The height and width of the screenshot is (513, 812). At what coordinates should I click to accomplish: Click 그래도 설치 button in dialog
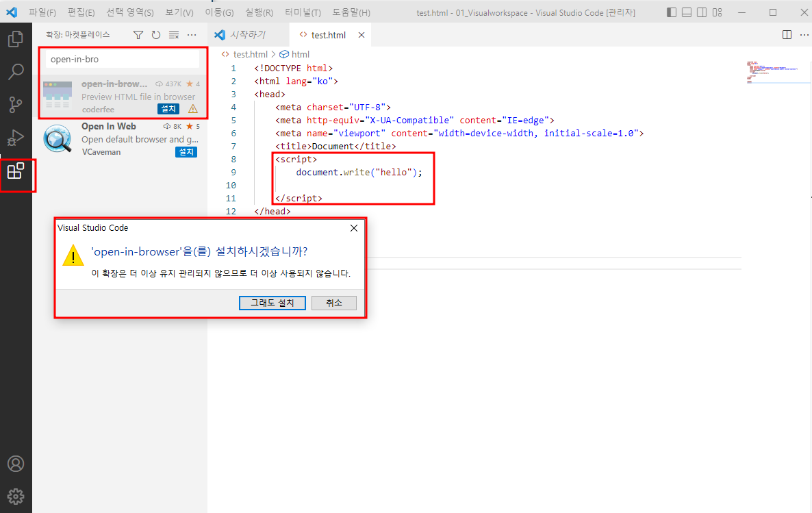tap(272, 303)
